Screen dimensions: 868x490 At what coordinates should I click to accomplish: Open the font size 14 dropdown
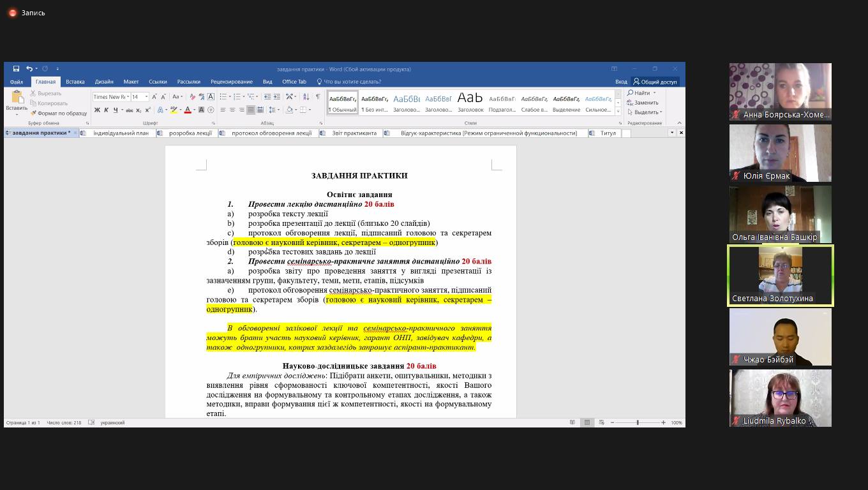pos(146,97)
